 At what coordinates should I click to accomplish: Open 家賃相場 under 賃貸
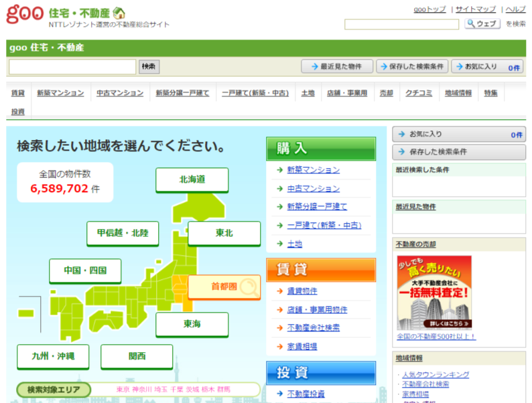coord(302,346)
